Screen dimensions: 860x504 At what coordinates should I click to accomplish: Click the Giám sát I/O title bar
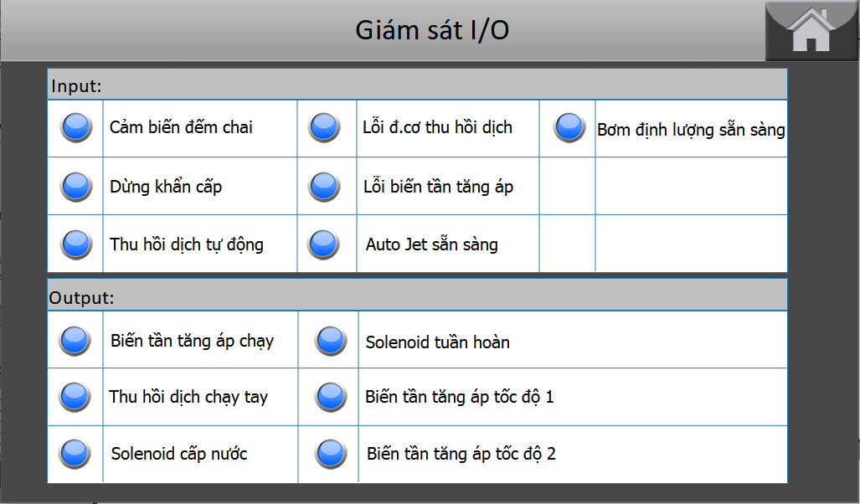[383, 30]
